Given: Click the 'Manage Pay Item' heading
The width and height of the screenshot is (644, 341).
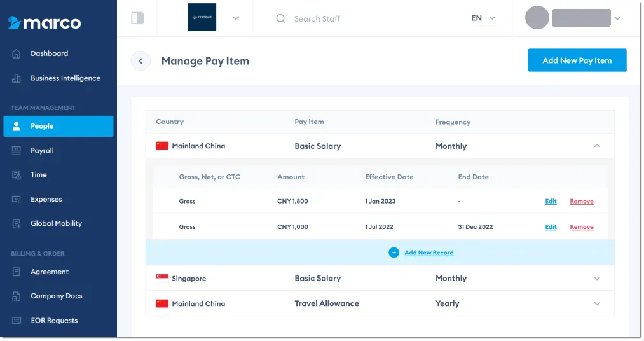Looking at the screenshot, I should 205,61.
